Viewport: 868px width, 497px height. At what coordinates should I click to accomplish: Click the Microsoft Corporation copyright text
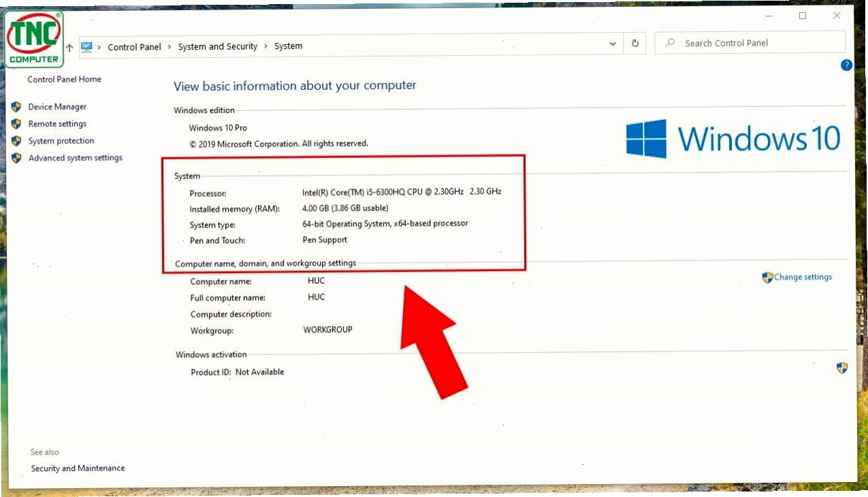pyautogui.click(x=278, y=144)
